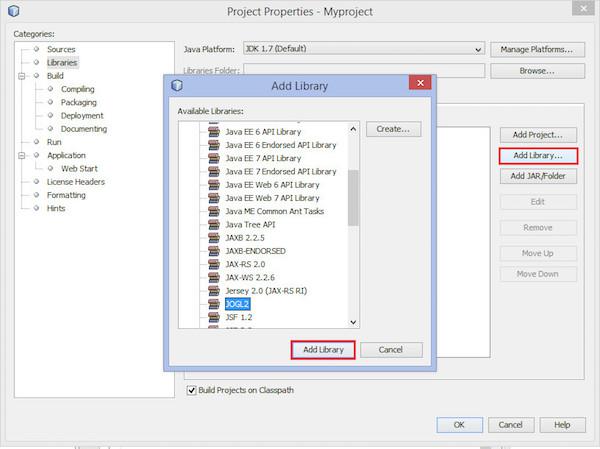Select the License Headers category
600x449 pixels.
[76, 182]
